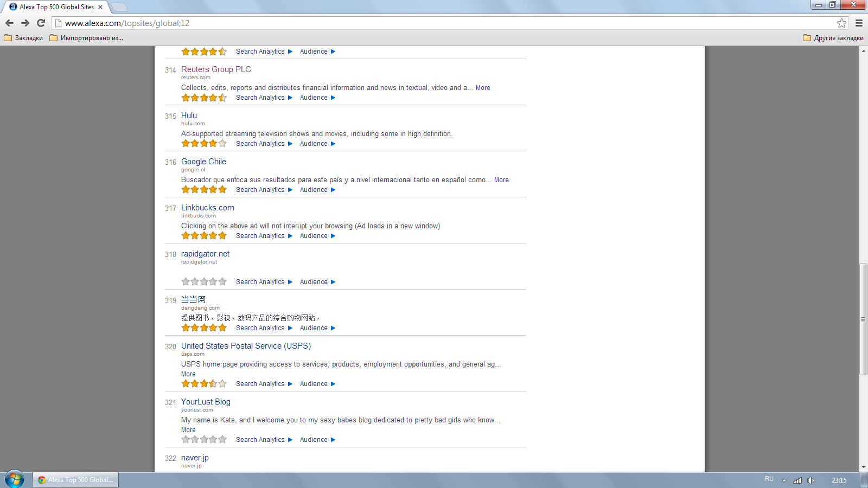Reload the Alexa page
This screenshot has height=488, width=868.
41,23
